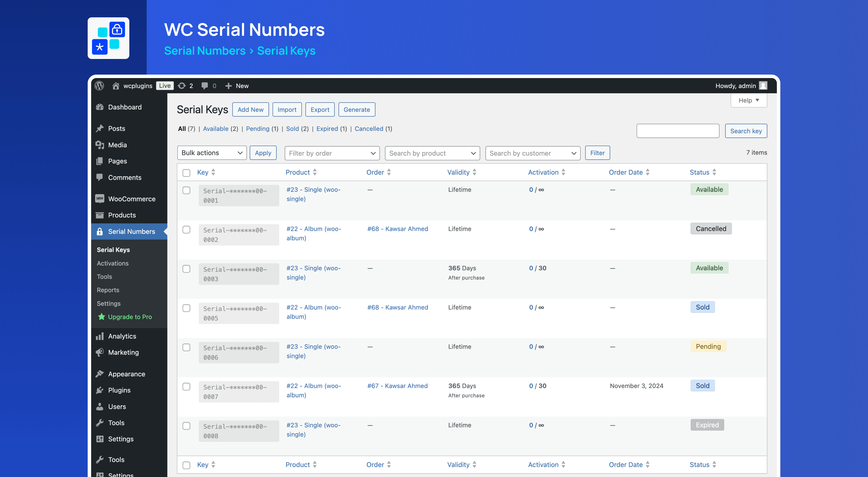Open the updates icon showing 2

point(182,86)
